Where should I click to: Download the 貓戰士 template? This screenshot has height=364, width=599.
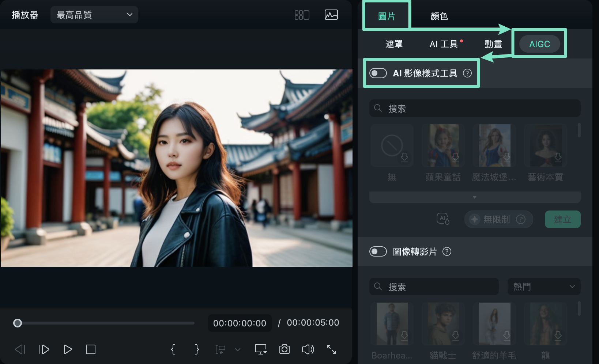click(x=456, y=336)
